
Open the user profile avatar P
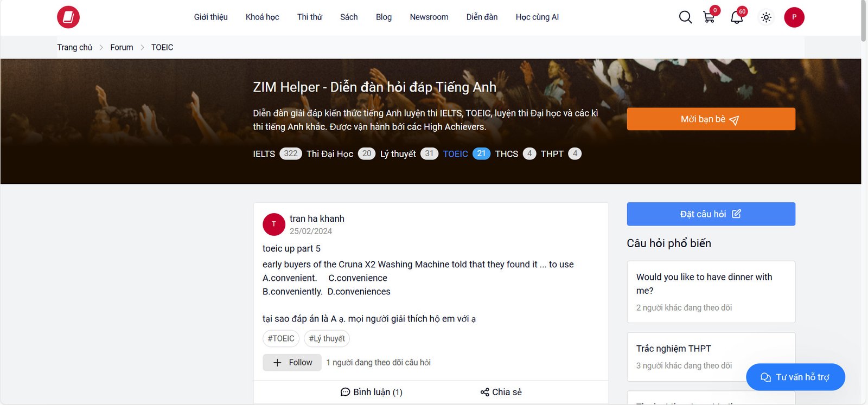pos(794,17)
